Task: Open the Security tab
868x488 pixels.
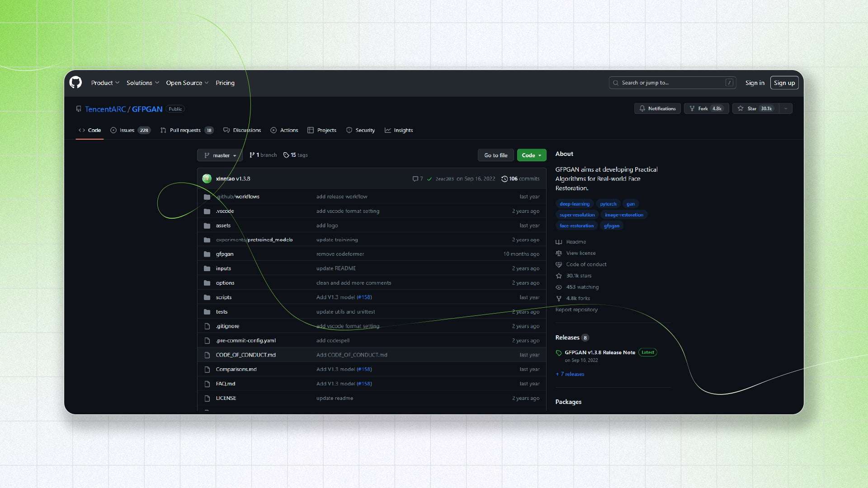Action: coord(360,130)
